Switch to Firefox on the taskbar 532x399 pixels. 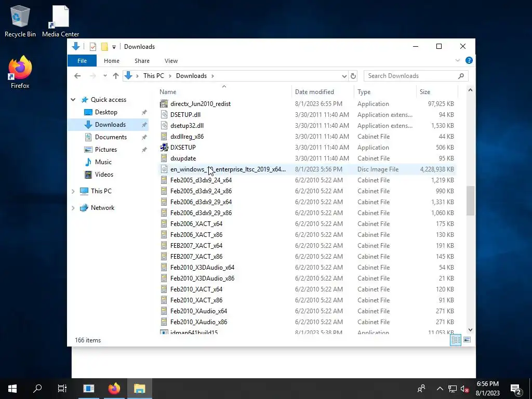pos(114,389)
